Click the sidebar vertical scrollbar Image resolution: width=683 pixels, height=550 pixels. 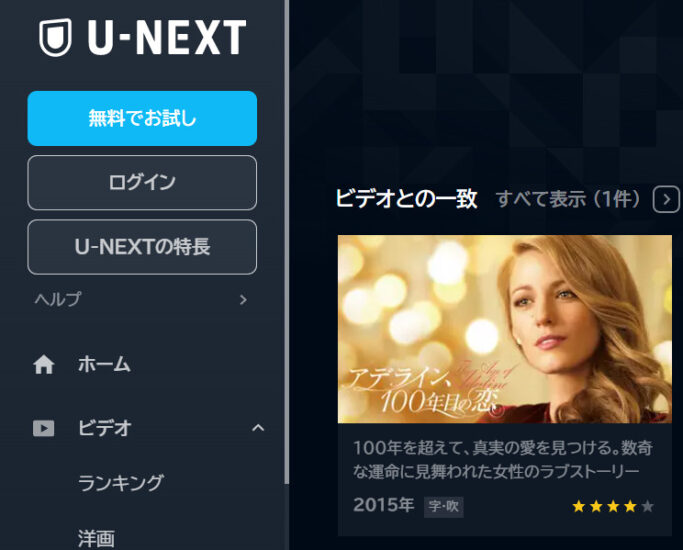pyautogui.click(x=287, y=242)
